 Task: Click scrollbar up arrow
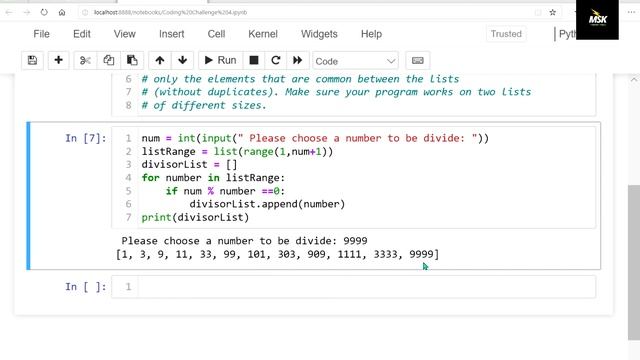[x=633, y=80]
